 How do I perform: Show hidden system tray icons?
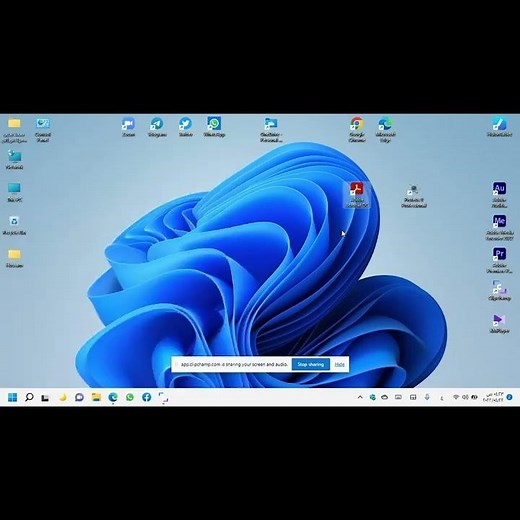tap(360, 397)
